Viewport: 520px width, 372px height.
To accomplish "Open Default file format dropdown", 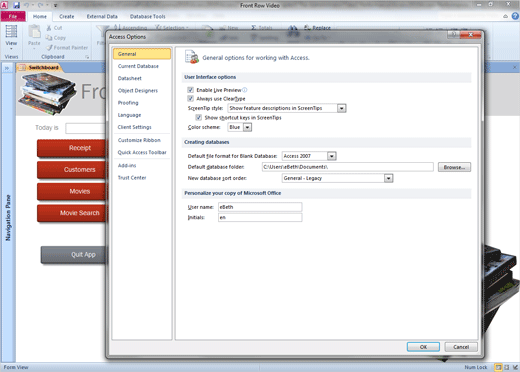I will tap(331, 156).
